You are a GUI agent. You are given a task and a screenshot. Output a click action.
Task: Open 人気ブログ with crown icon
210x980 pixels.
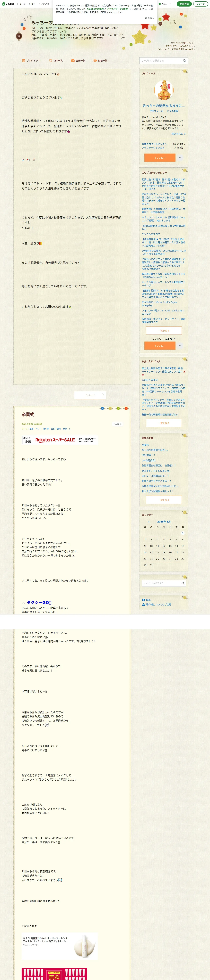click(x=165, y=4)
